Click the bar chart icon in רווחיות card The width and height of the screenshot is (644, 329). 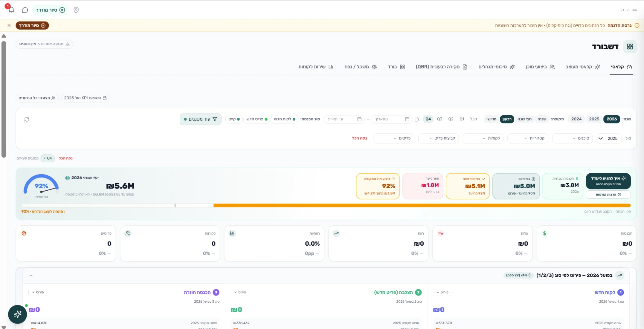click(232, 233)
